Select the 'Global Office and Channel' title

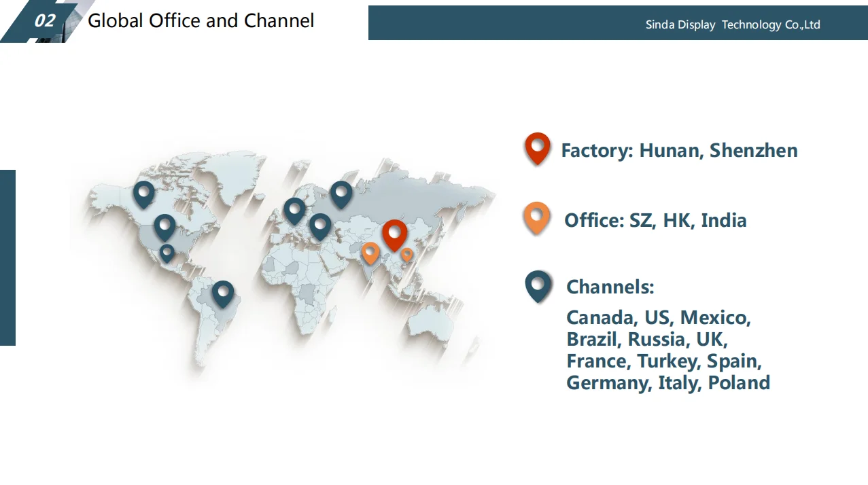coord(201,20)
